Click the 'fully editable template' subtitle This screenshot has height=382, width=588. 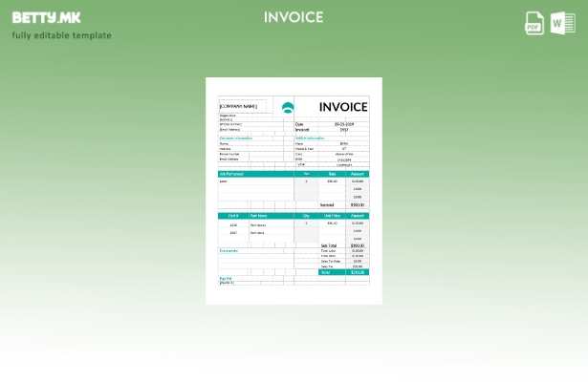[x=61, y=36]
